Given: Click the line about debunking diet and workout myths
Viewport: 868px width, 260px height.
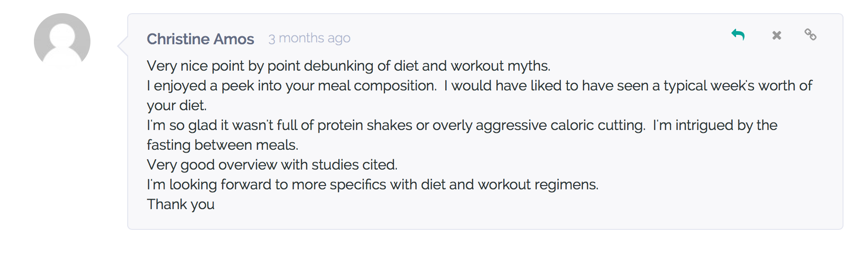Looking at the screenshot, I should point(348,66).
